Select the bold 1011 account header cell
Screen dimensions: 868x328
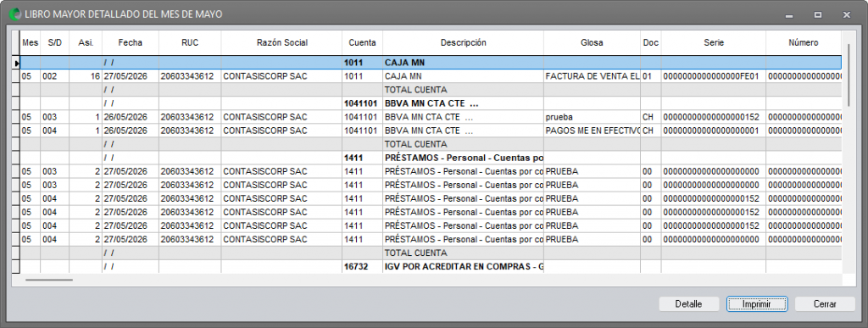coord(362,63)
